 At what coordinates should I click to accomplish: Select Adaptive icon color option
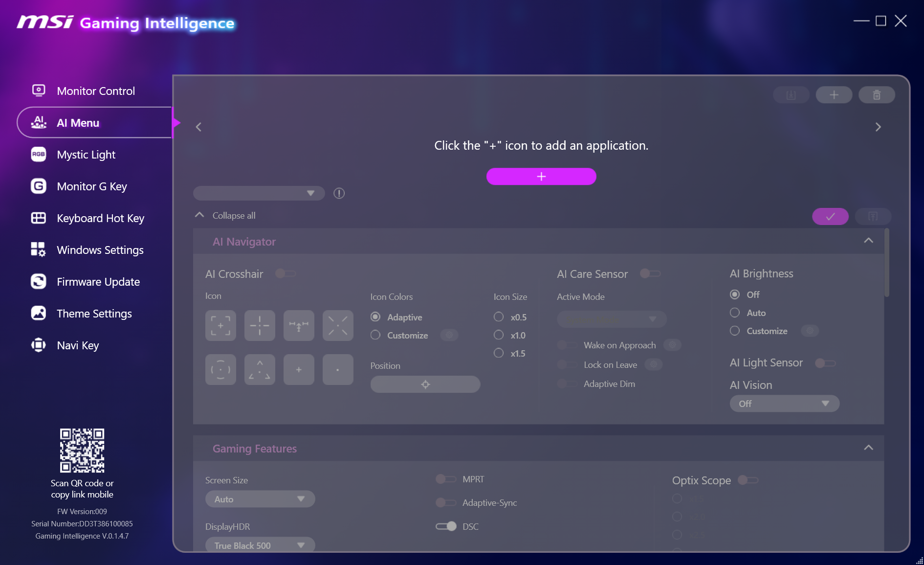coord(375,317)
